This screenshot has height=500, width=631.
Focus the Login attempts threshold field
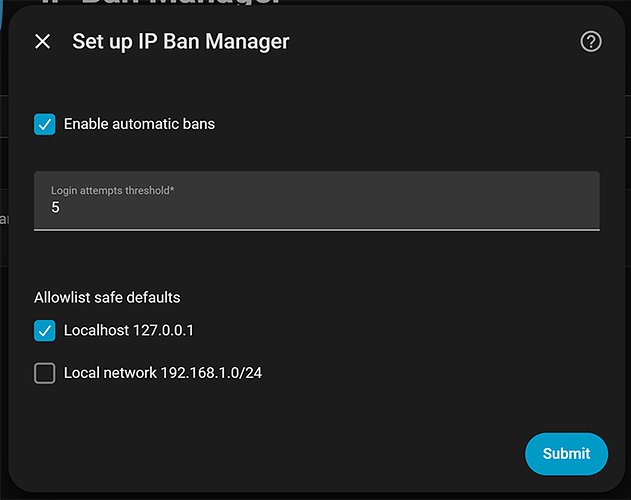tap(317, 201)
